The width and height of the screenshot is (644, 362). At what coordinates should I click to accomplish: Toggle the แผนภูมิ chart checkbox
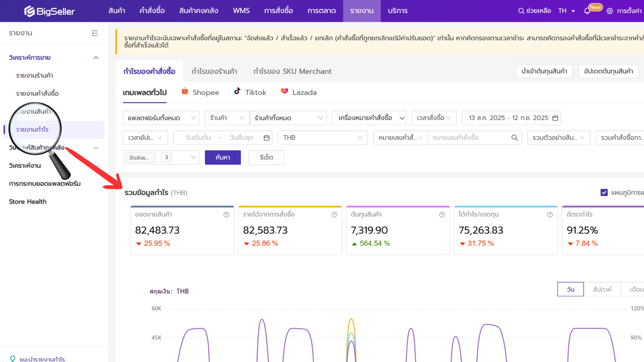click(x=604, y=192)
